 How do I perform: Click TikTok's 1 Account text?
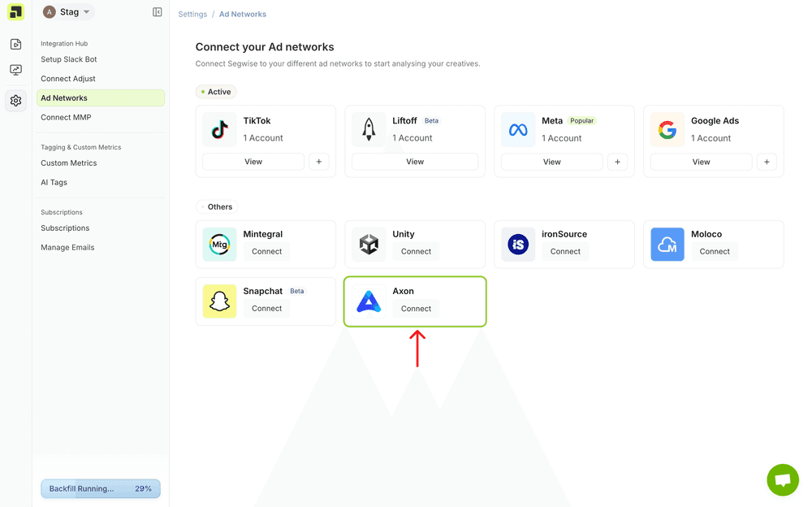pyautogui.click(x=263, y=138)
